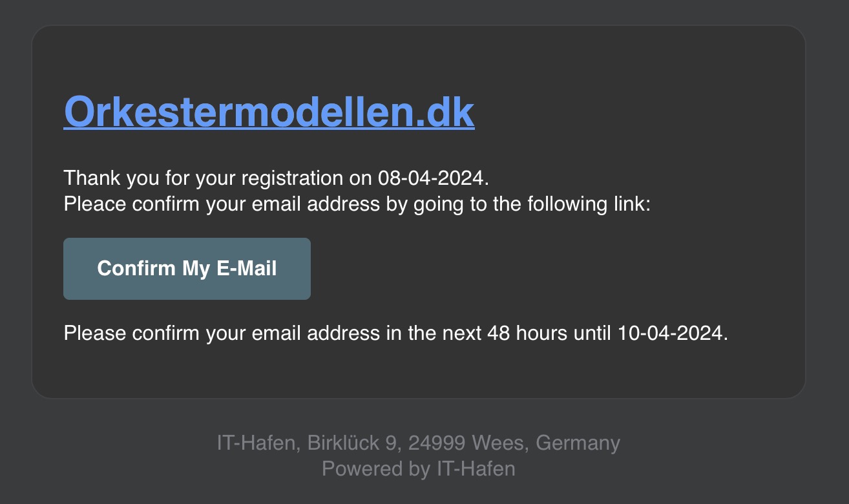Click the word 'registration' in the first sentence
849x504 pixels.
(290, 178)
